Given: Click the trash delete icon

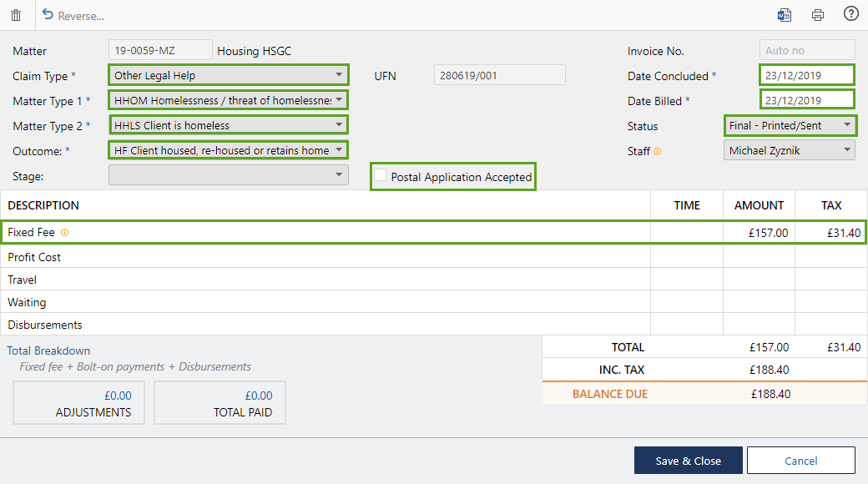Looking at the screenshot, I should coord(16,15).
